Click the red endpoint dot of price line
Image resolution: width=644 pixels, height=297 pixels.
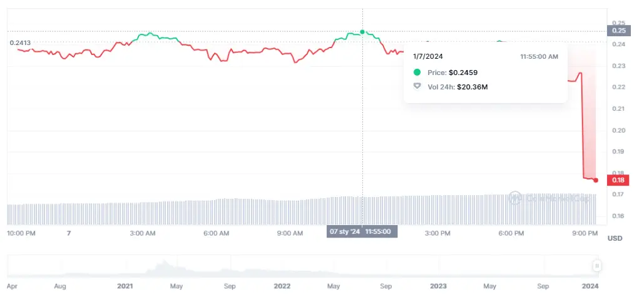595,180
